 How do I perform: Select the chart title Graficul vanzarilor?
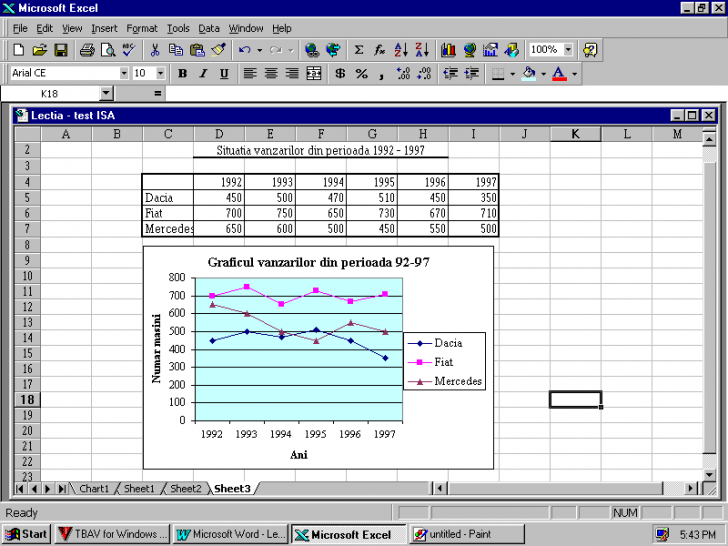pos(318,262)
